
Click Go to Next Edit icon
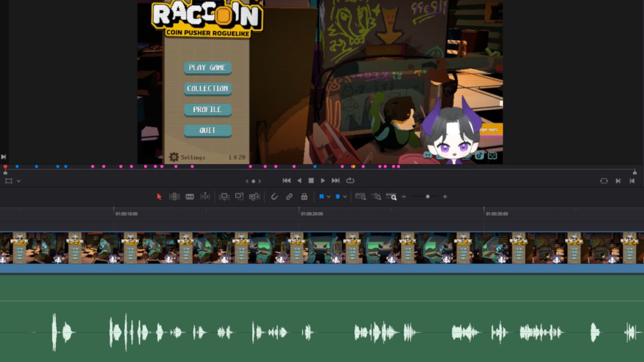tap(618, 181)
